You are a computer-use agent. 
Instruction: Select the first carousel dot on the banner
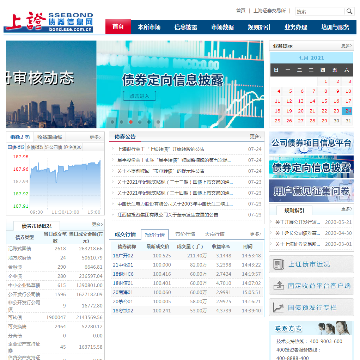pos(112,122)
